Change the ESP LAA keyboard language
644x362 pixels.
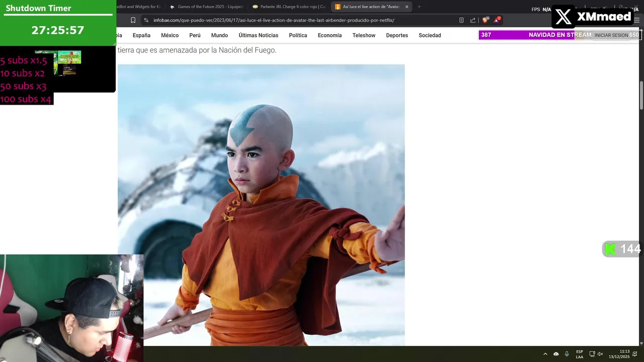point(580,354)
